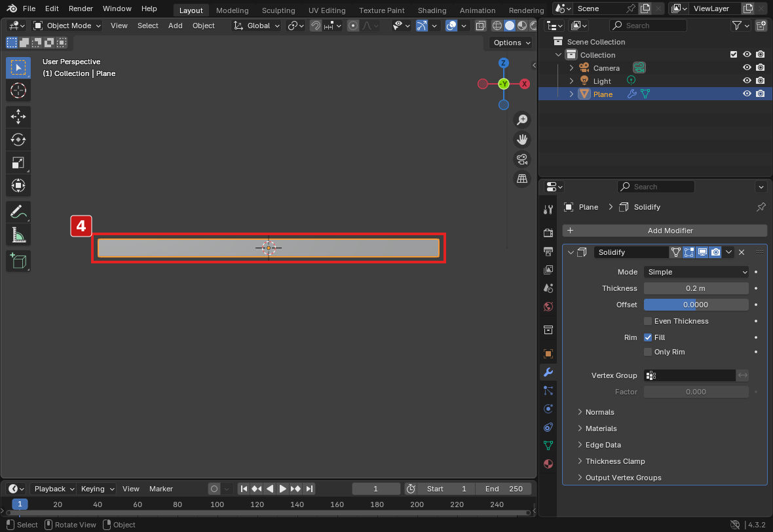This screenshot has height=532, width=773.
Task: Open the Render menu
Action: coord(81,9)
